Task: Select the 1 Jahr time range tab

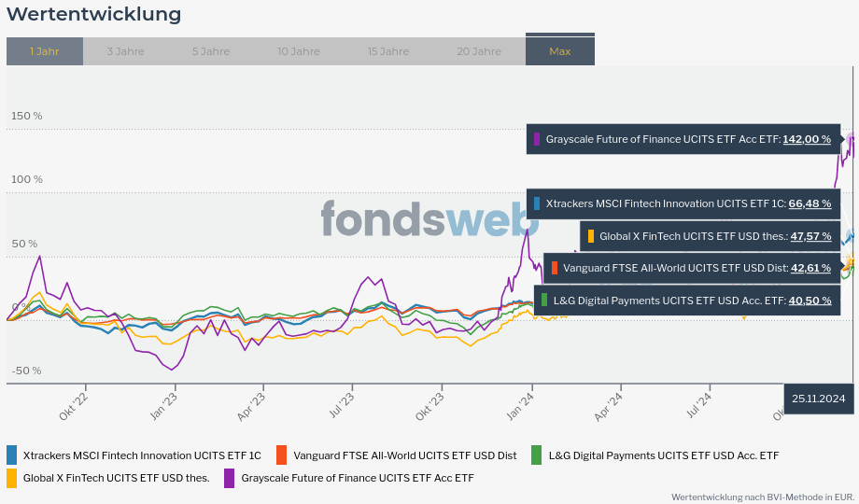Action: (45, 51)
